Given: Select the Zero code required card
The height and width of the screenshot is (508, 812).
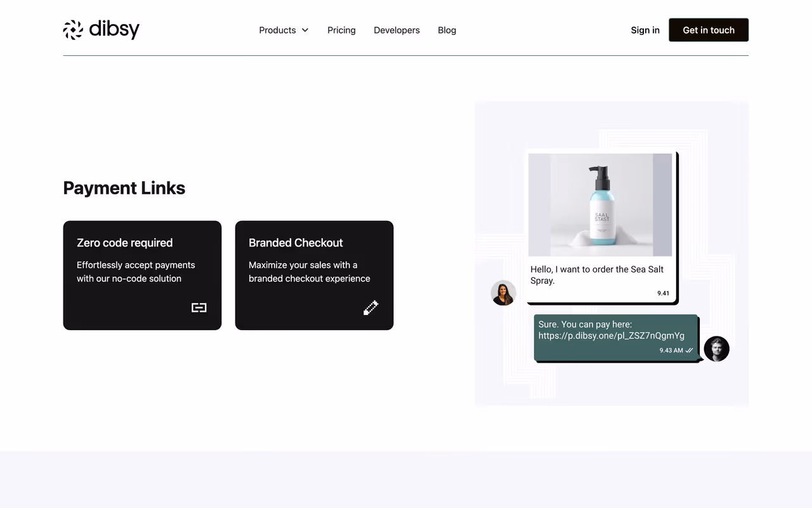Looking at the screenshot, I should click(142, 276).
